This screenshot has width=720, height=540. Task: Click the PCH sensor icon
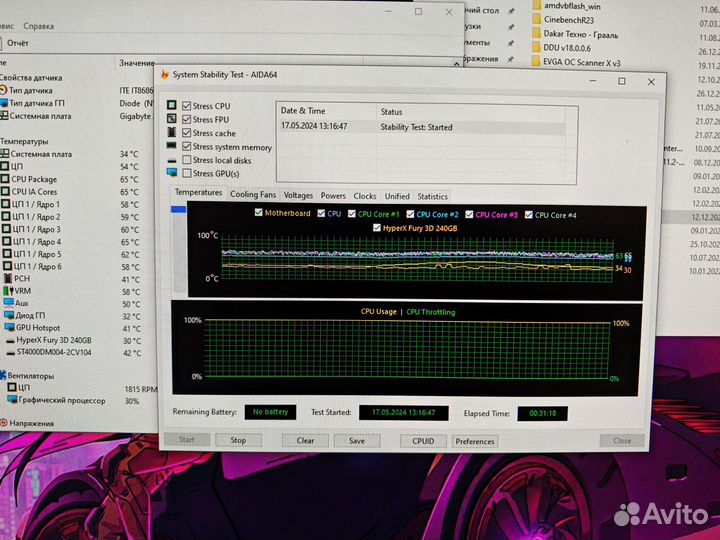[7, 278]
